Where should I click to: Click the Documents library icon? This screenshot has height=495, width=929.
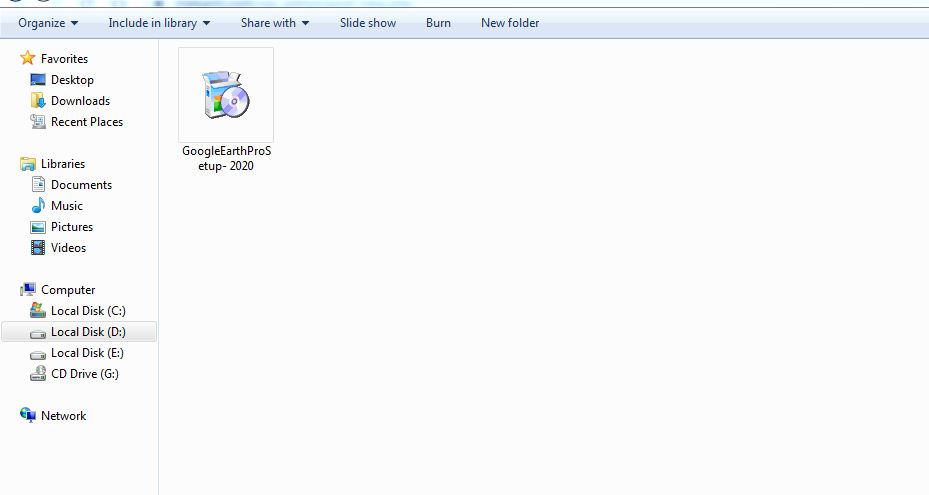38,184
